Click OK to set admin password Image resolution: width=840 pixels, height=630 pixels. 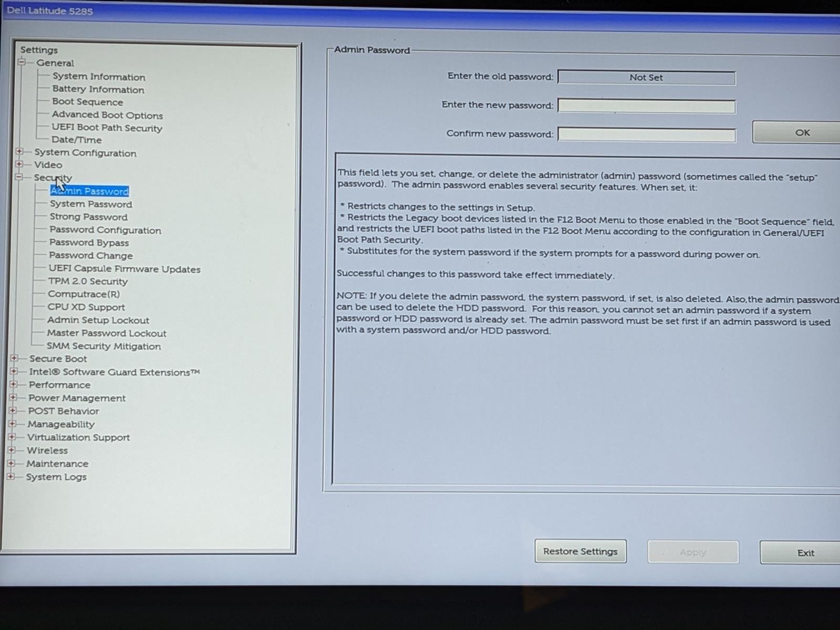tap(797, 132)
